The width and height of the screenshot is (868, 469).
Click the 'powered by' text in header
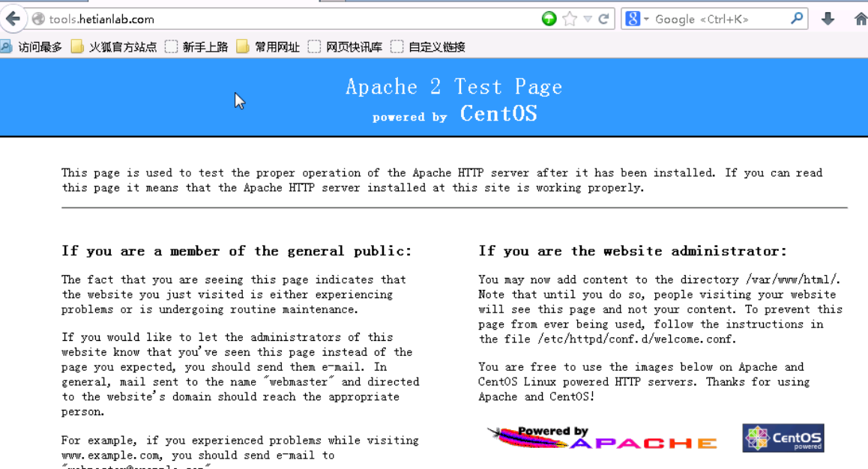410,117
